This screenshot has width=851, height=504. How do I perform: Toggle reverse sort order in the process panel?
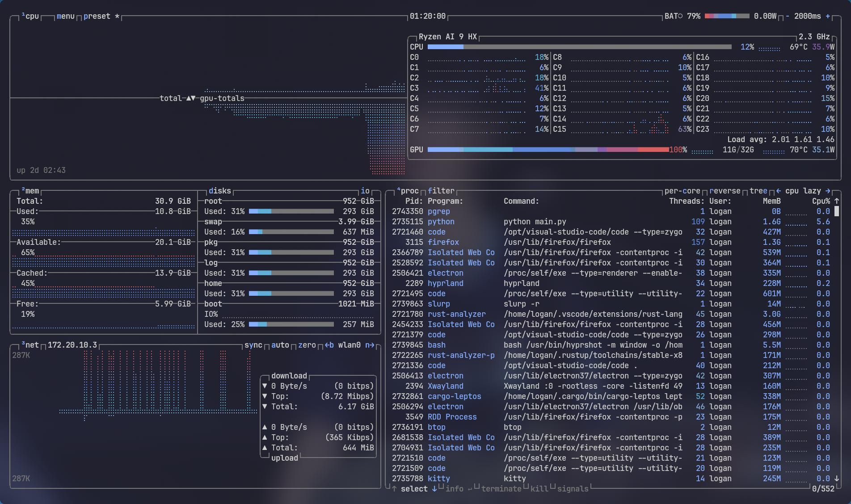[725, 191]
